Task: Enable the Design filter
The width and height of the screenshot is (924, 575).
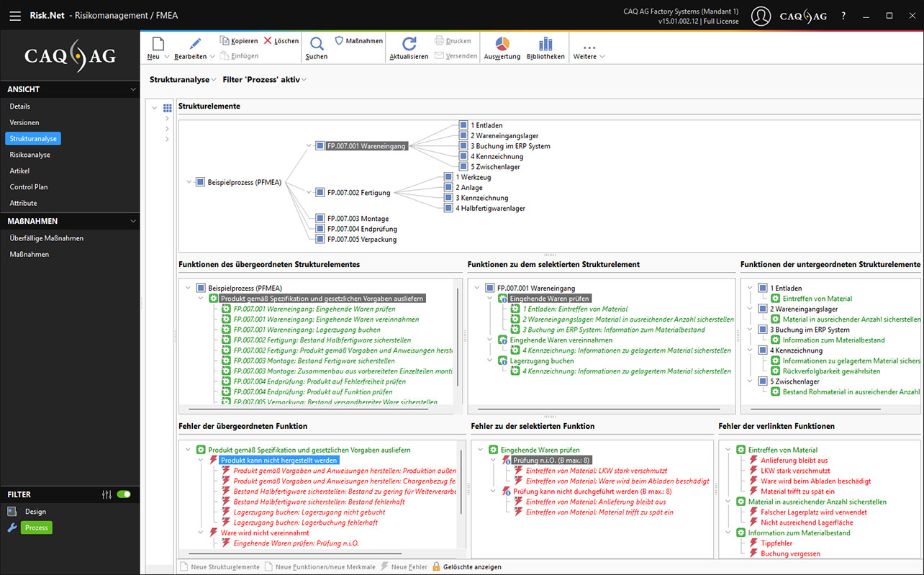Action: pyautogui.click(x=35, y=512)
